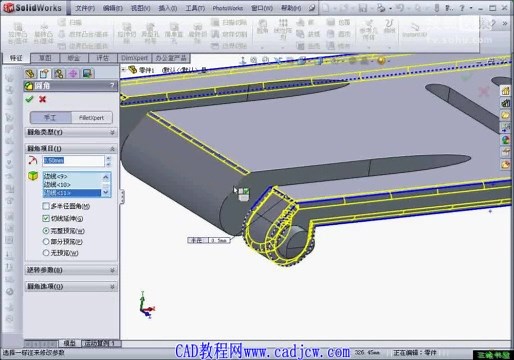Open the dropdown arrow under Reference Geometry

point(369,47)
